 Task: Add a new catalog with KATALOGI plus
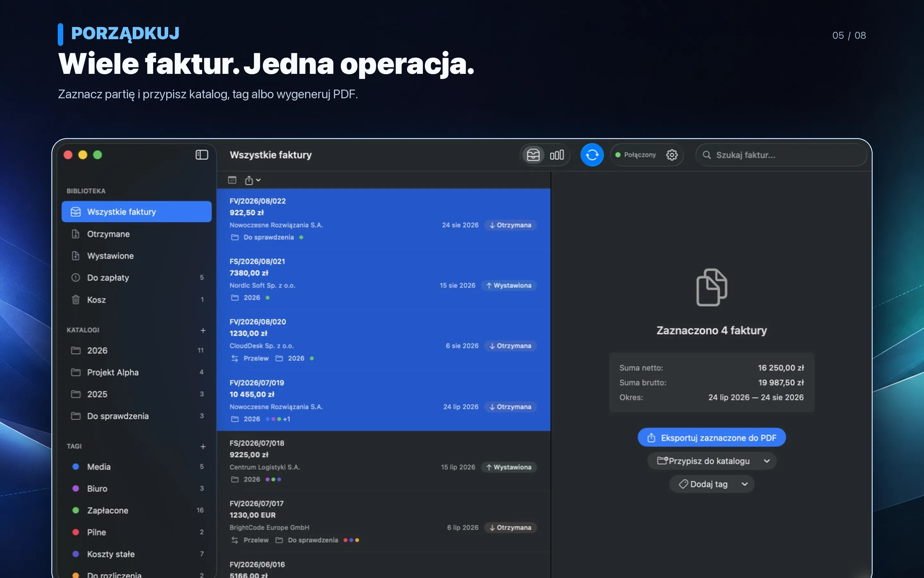click(203, 330)
